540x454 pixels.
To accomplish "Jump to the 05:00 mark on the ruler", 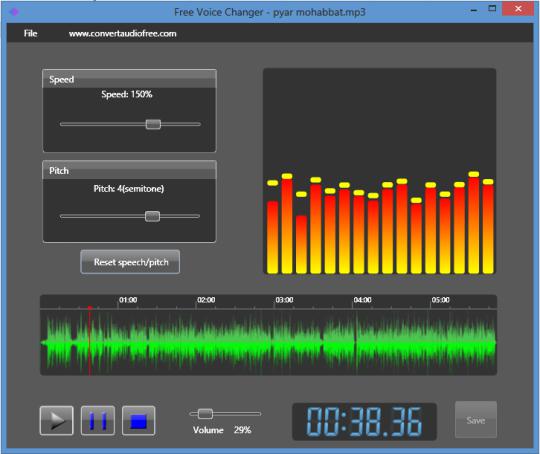I will [440, 300].
